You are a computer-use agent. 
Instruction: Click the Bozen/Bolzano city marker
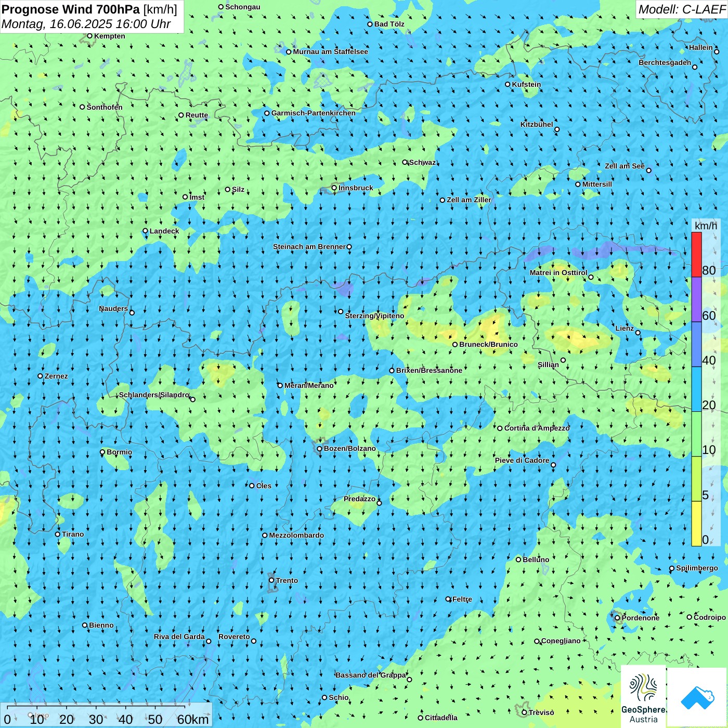click(x=319, y=449)
